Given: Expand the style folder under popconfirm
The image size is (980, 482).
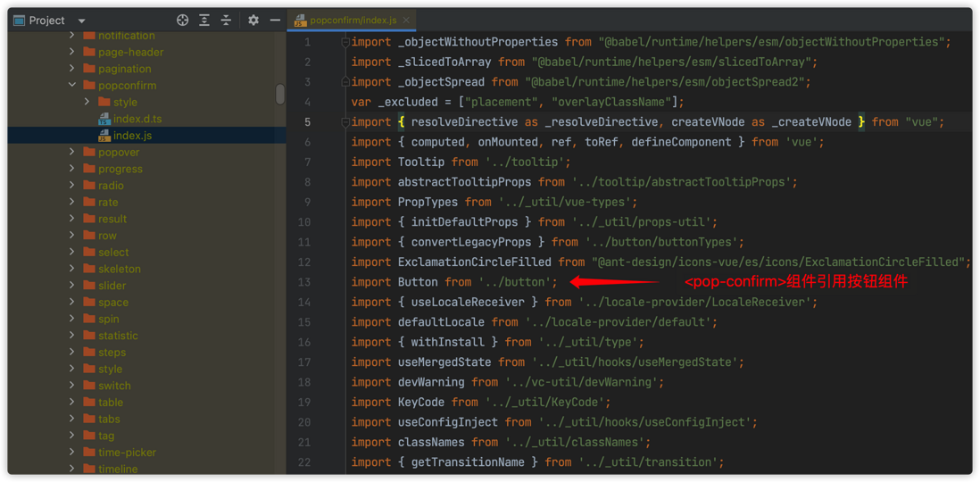Looking at the screenshot, I should coord(87,102).
